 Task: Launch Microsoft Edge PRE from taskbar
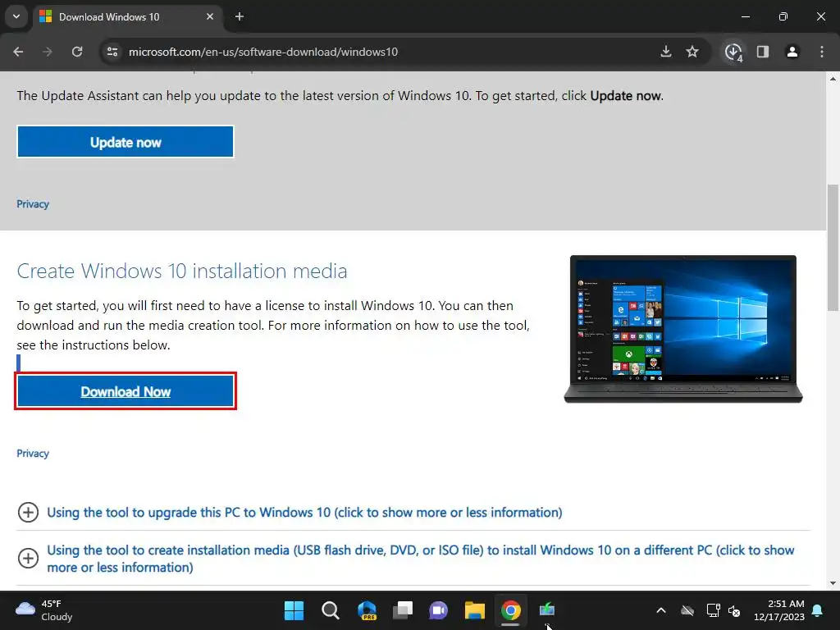[367, 610]
